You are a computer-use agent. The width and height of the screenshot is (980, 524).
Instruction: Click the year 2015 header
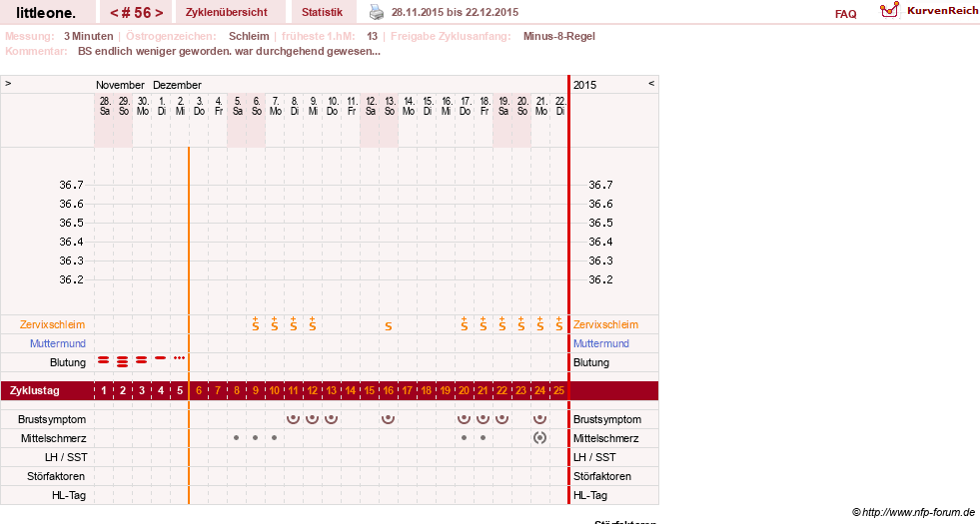[585, 85]
